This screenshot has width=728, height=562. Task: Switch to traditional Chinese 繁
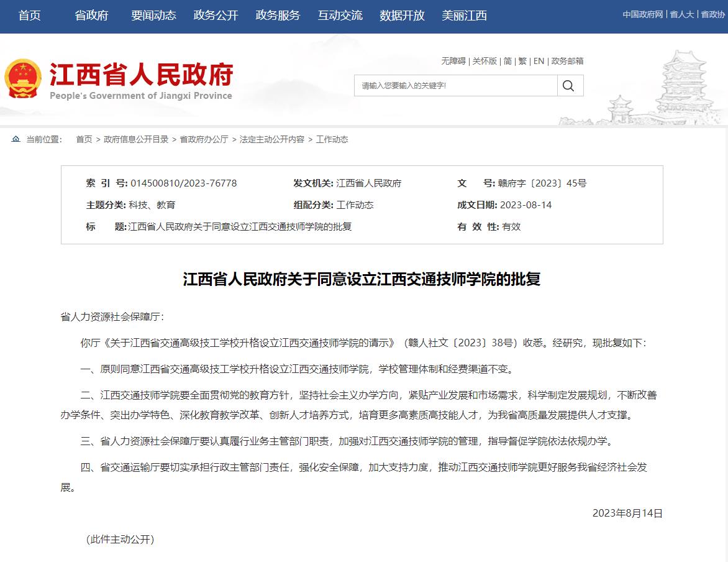pyautogui.click(x=522, y=61)
